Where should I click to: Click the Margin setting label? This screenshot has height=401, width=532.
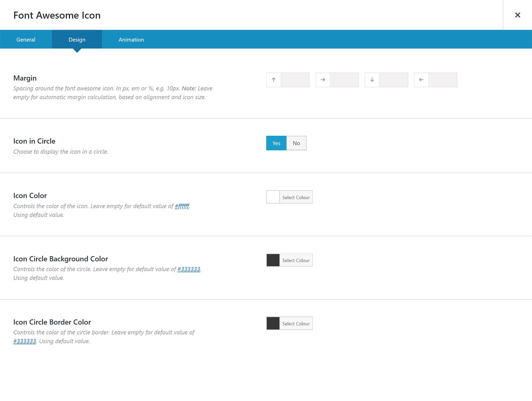(x=25, y=78)
